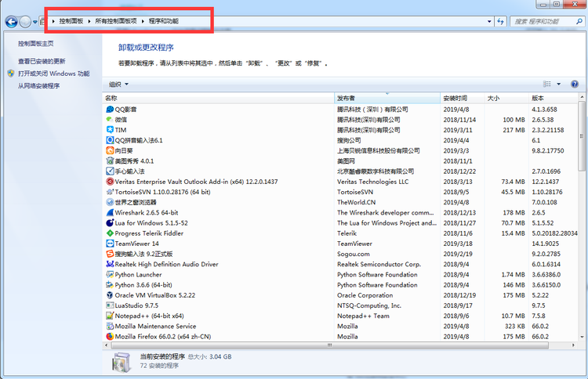Screen dimensions: 588x379
Task: Click the 世界之窗浏览器 icon
Action: coord(110,202)
